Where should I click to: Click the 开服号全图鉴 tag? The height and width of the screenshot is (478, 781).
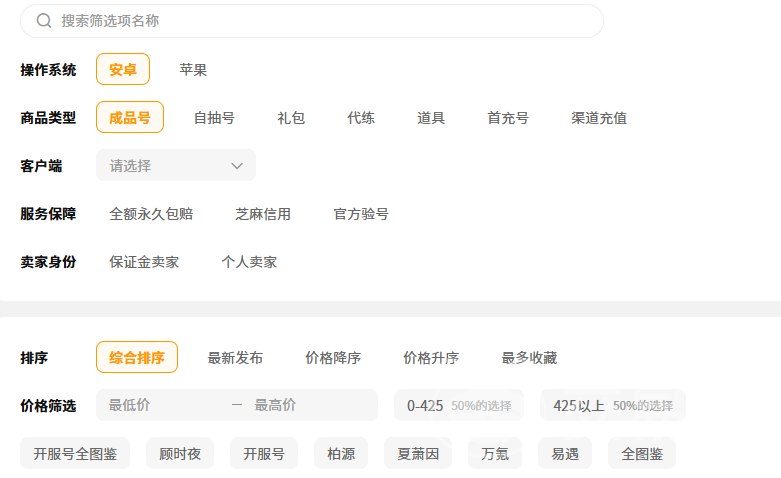75,453
